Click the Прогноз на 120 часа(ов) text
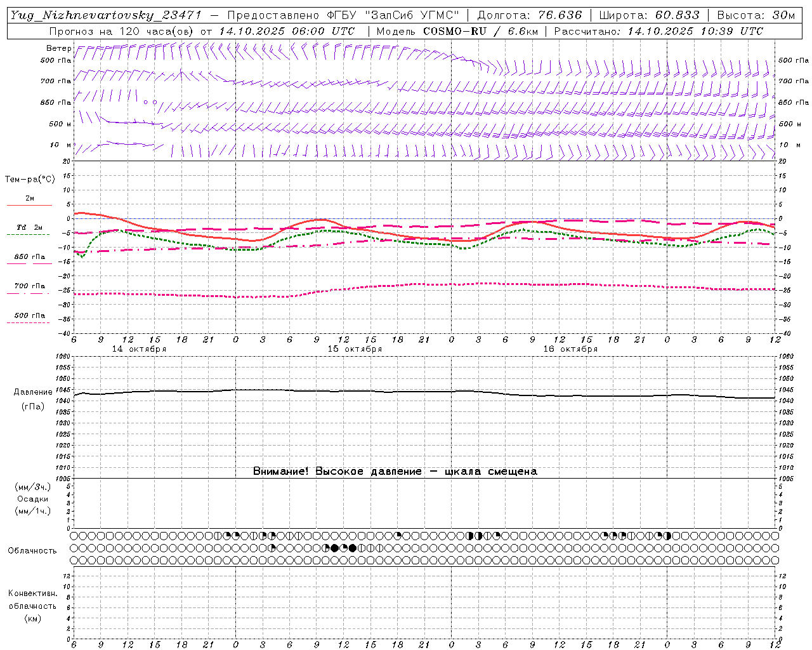This screenshot has height=650, width=812. 122,31
